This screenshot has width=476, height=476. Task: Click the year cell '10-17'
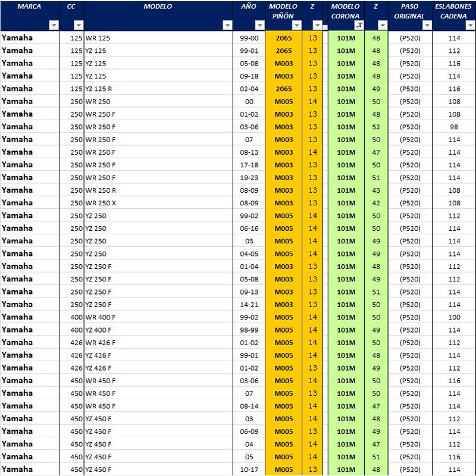tap(249, 470)
